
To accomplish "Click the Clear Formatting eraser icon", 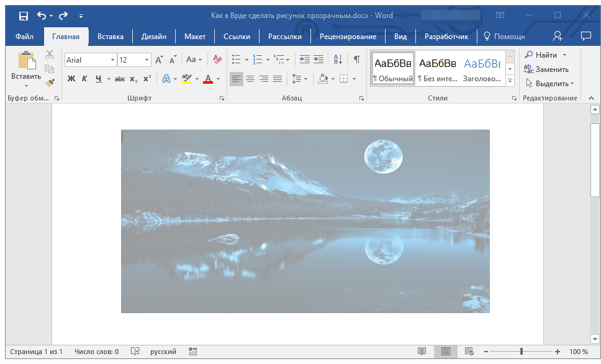I will 217,60.
